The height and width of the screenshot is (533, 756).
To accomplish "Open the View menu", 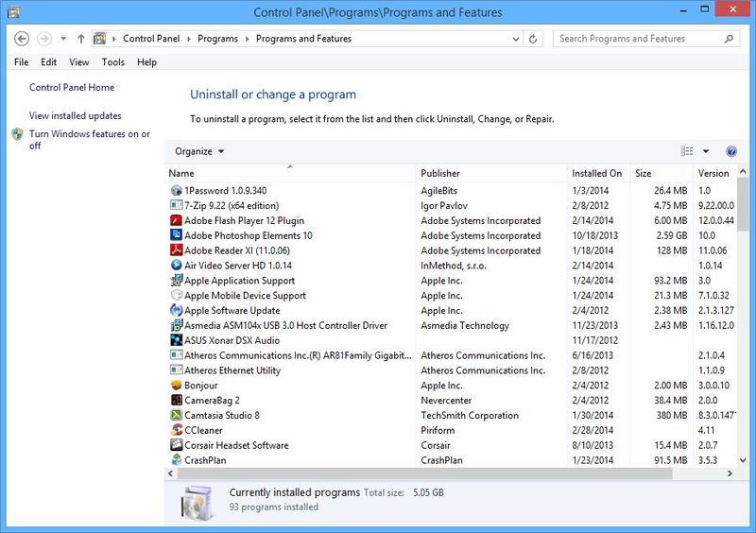I will 79,62.
